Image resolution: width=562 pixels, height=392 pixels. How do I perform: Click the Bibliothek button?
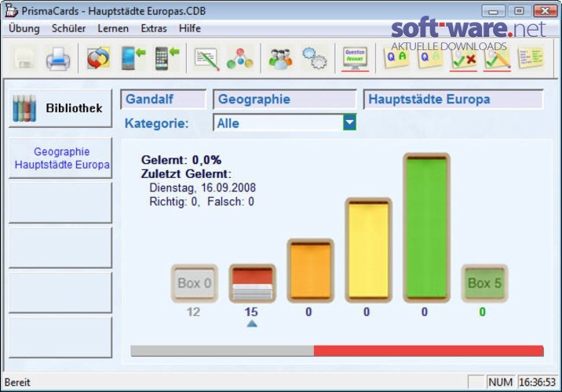click(60, 108)
